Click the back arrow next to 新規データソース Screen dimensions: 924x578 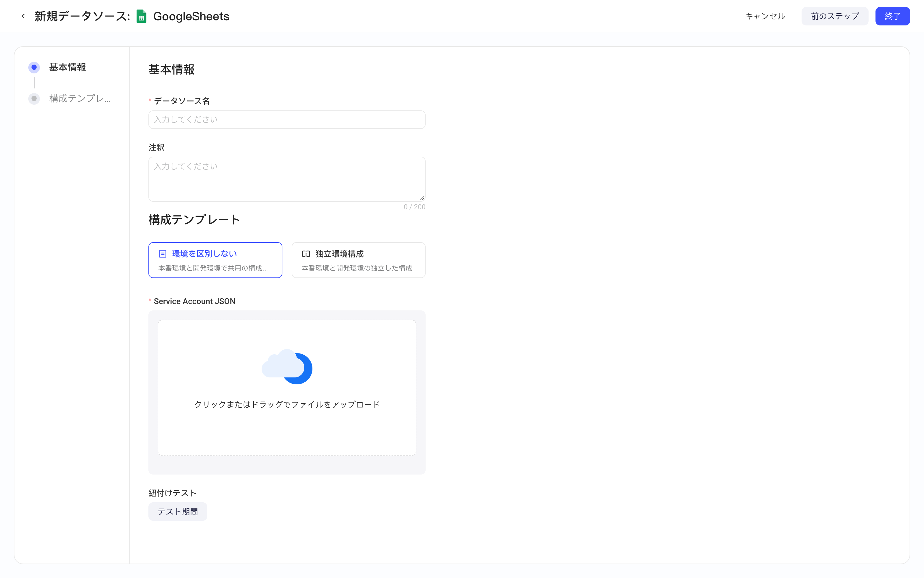point(23,16)
